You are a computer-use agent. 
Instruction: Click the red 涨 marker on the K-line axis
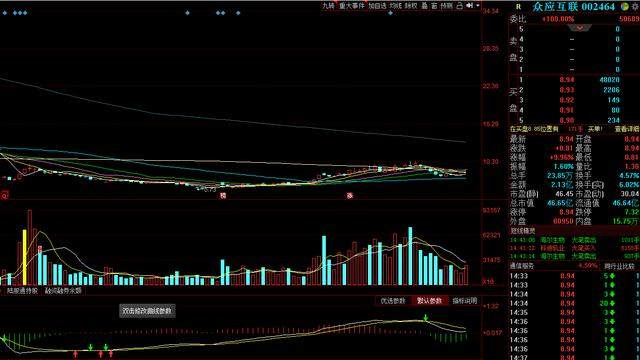pyautogui.click(x=350, y=196)
